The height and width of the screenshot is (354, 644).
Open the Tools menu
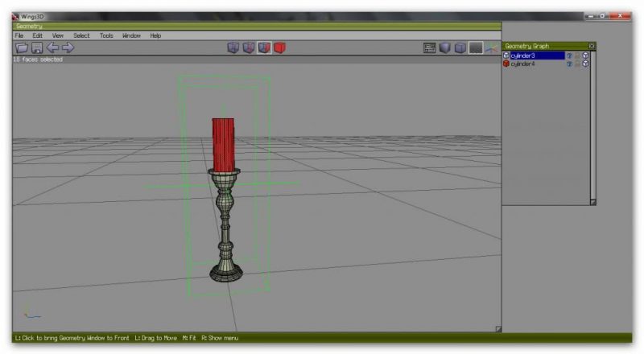point(106,35)
